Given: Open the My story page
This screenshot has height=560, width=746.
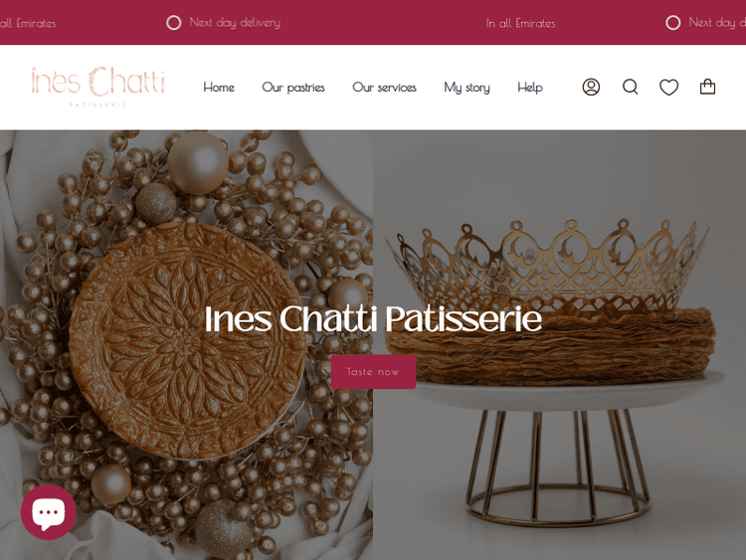Looking at the screenshot, I should (466, 88).
